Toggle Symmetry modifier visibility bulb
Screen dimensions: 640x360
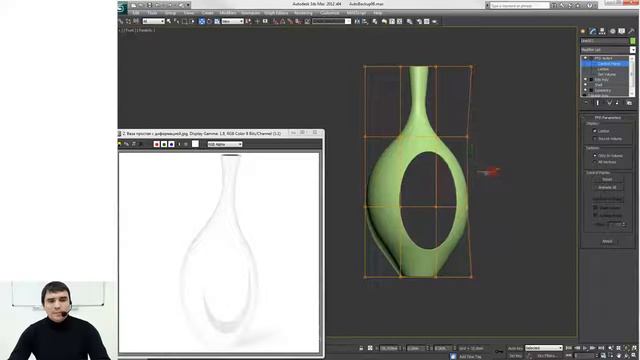coord(585,90)
